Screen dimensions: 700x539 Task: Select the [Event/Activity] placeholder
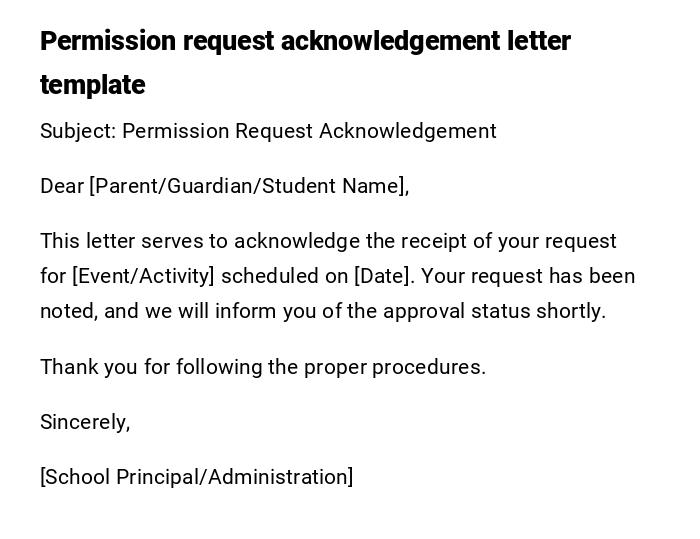pyautogui.click(x=143, y=276)
